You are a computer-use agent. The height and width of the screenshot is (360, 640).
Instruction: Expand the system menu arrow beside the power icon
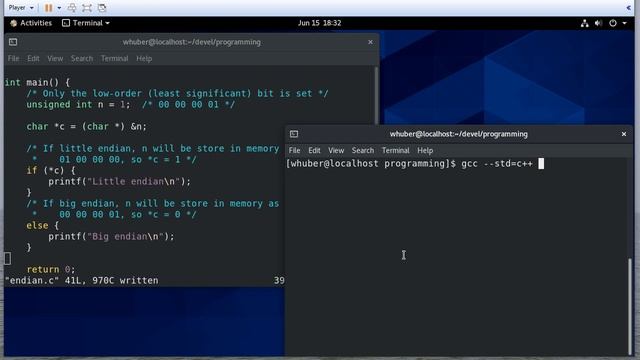(x=624, y=24)
